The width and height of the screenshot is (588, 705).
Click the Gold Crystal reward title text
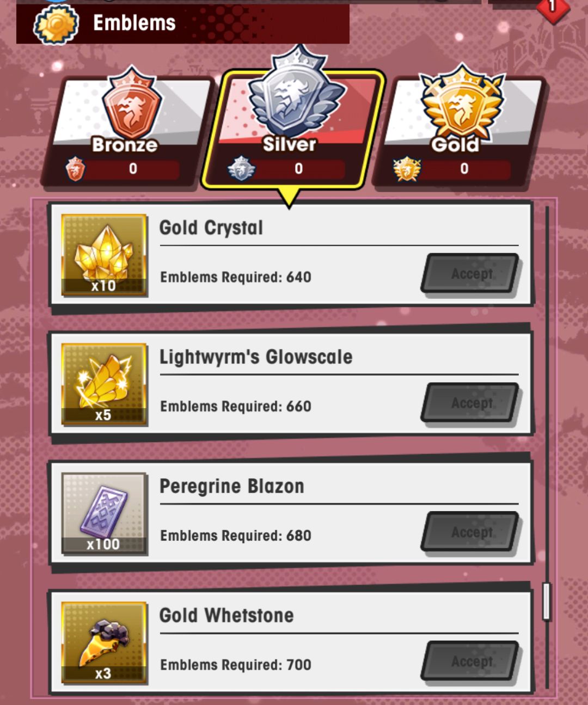click(x=211, y=228)
